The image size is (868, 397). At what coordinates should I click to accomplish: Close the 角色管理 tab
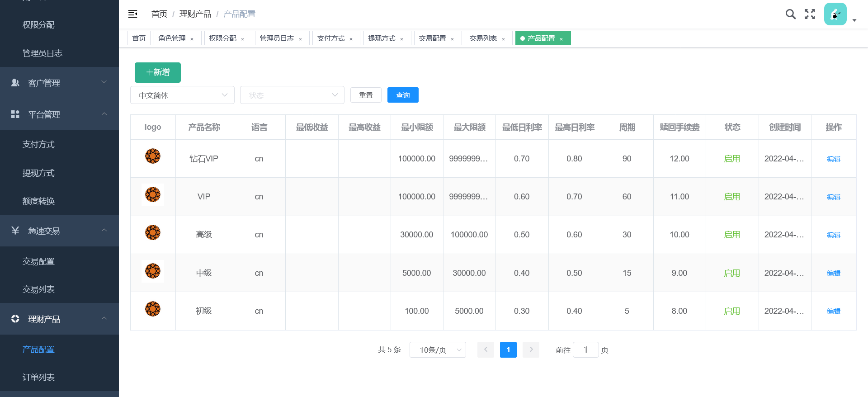(x=192, y=39)
